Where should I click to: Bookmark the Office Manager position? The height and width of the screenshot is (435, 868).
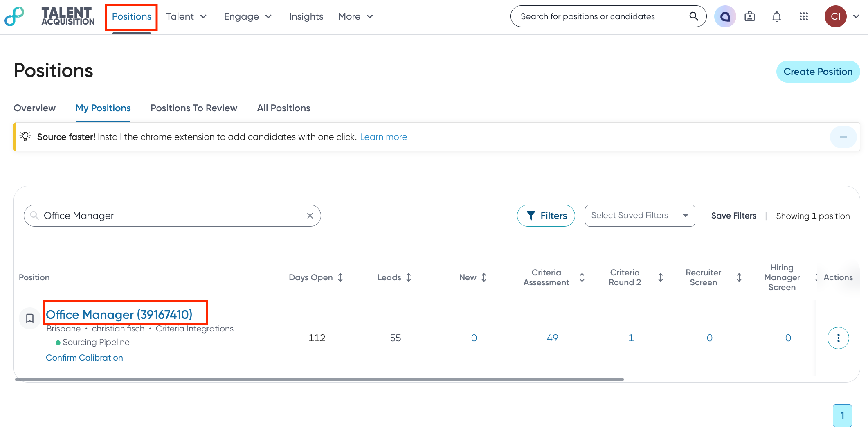click(30, 318)
